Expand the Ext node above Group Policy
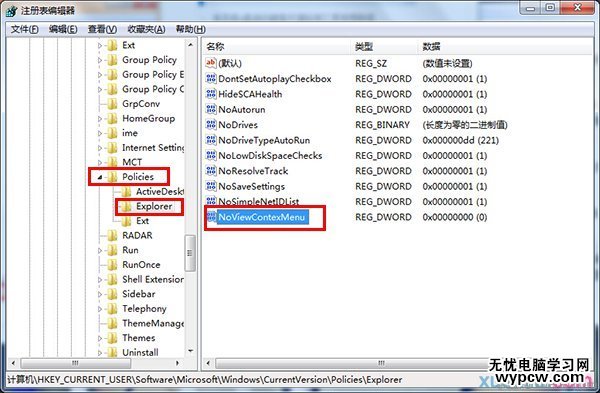 click(100, 46)
